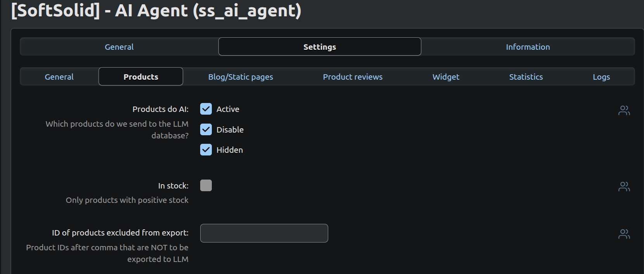Uncheck the Disable products checkbox
Image resolution: width=644 pixels, height=274 pixels.
[206, 129]
